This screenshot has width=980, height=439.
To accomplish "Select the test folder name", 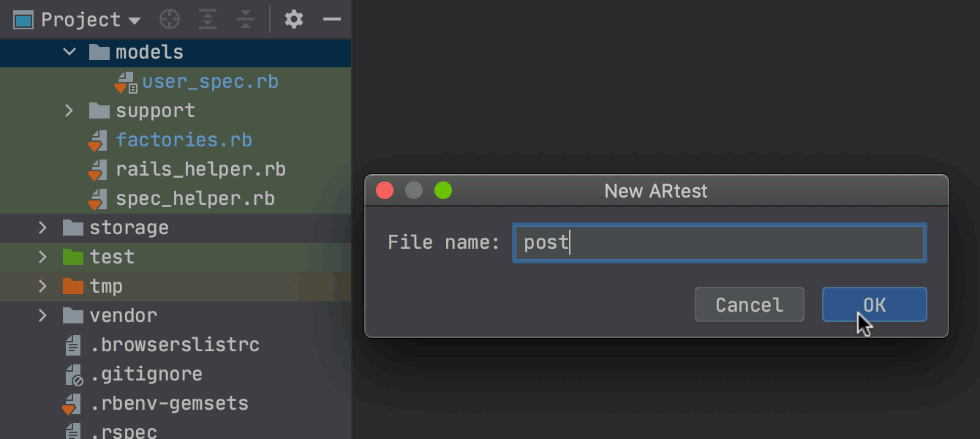I will [112, 257].
